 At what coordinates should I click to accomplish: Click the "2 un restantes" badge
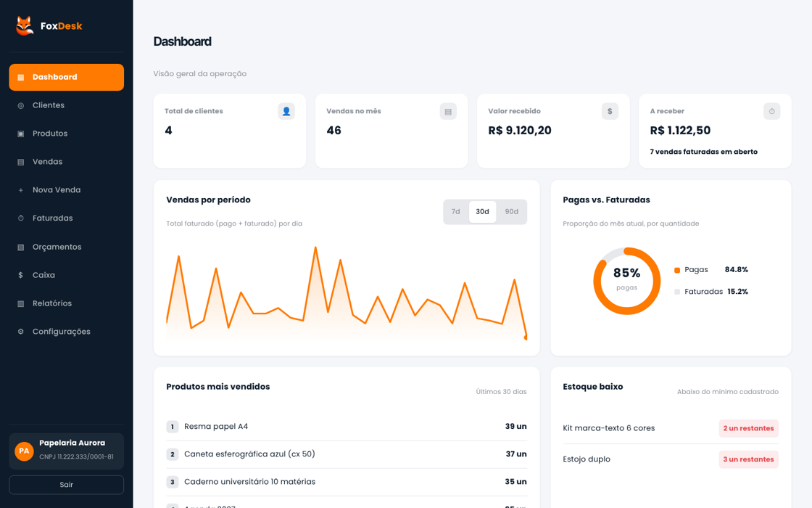click(x=748, y=428)
